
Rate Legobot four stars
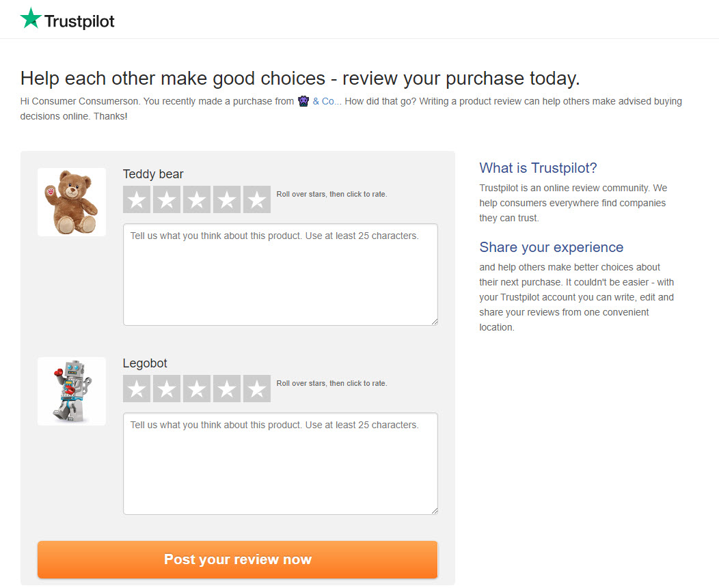click(x=227, y=389)
